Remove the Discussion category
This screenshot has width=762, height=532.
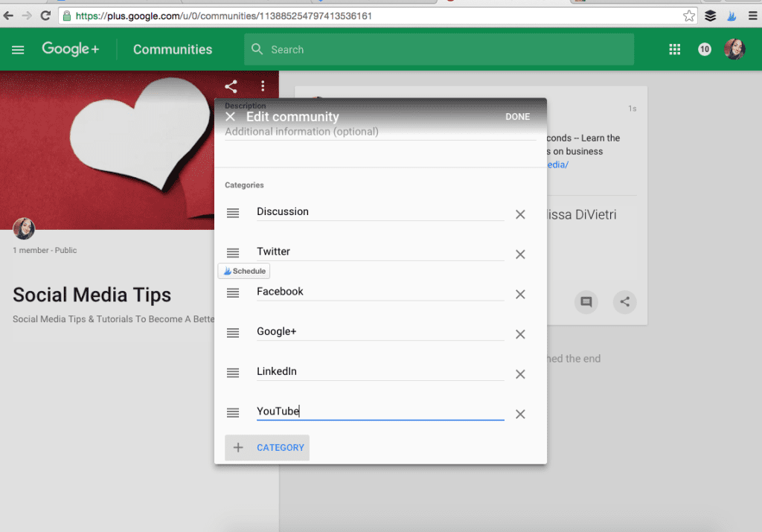[520, 214]
